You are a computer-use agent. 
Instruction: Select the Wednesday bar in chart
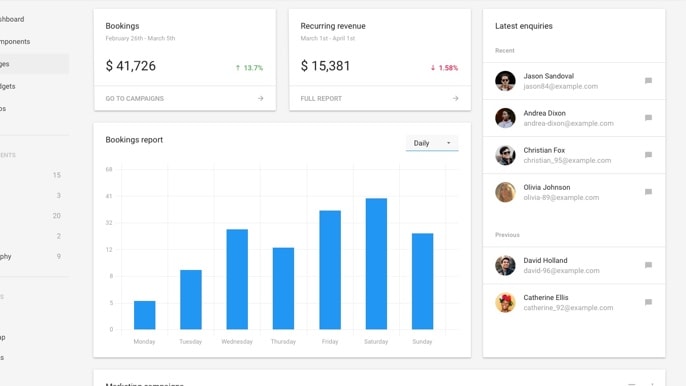coord(237,279)
